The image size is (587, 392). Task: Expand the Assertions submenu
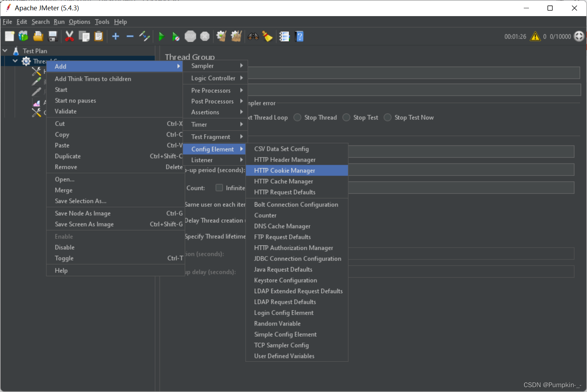[x=215, y=112]
